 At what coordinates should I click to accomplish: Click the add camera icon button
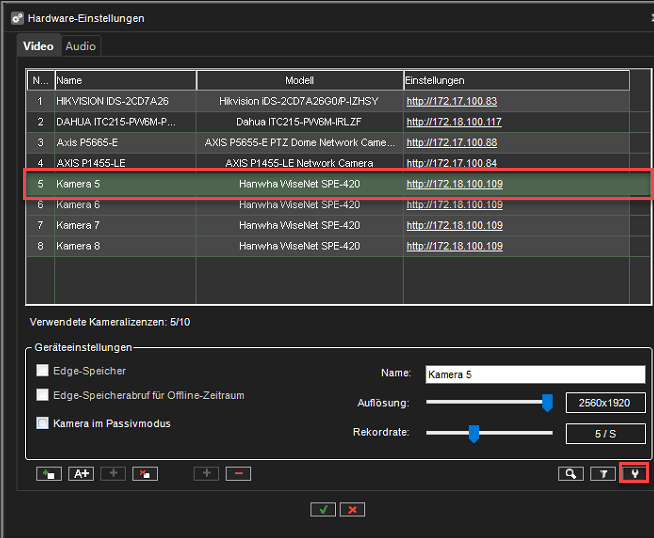[x=47, y=474]
